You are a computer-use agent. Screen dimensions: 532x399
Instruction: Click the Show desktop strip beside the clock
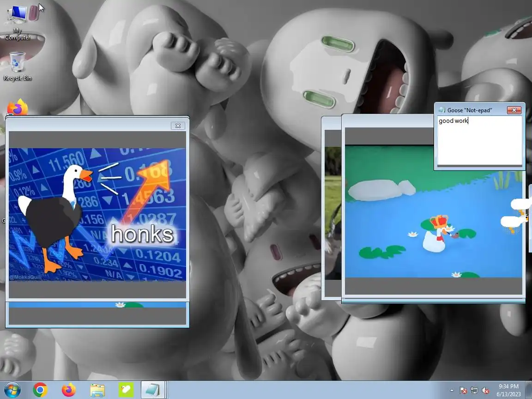coord(529,390)
